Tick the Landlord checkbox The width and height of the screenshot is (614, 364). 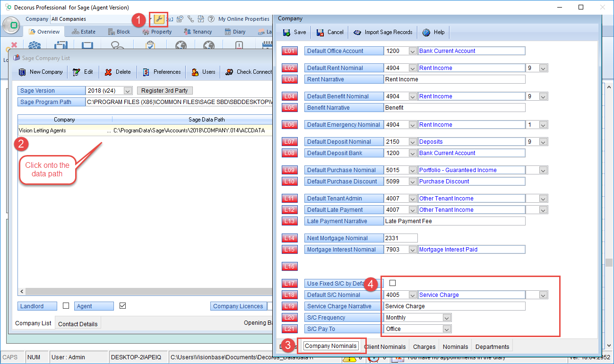[x=66, y=306]
